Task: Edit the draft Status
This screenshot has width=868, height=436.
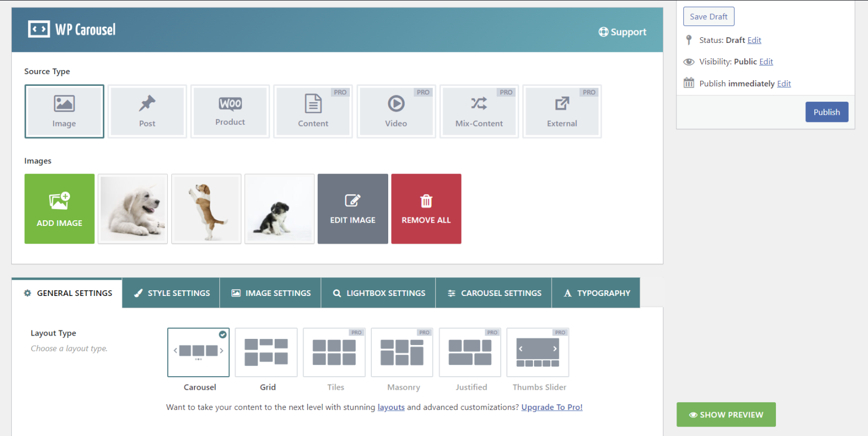Action: [754, 40]
